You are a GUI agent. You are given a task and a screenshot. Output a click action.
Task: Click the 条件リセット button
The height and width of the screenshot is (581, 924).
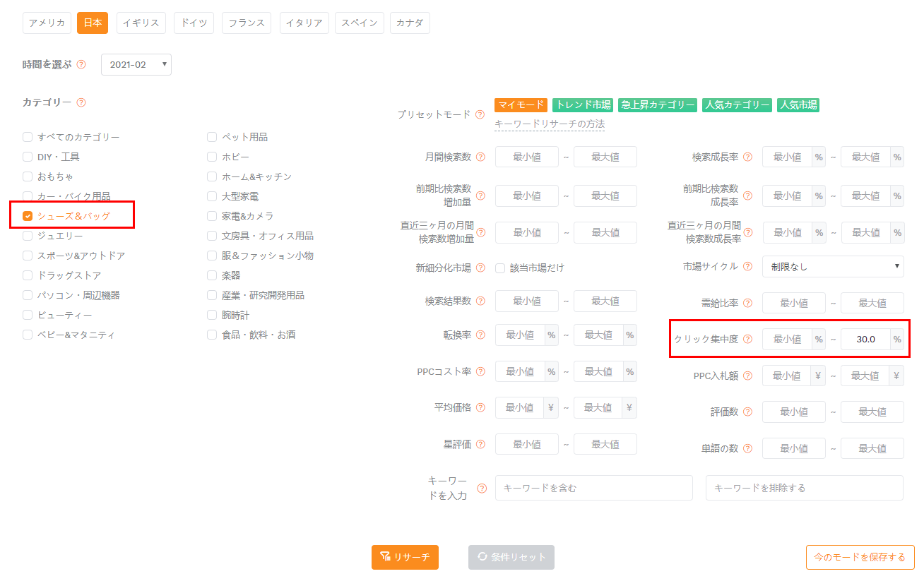coord(511,557)
